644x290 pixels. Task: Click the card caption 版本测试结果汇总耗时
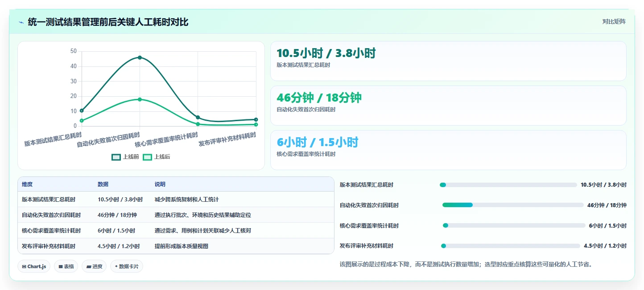pyautogui.click(x=303, y=65)
